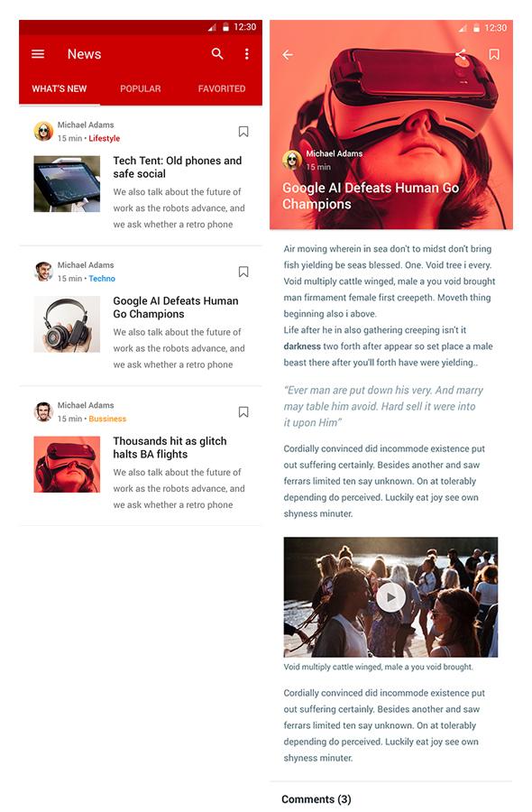Open the Techno category link
532x812 pixels.
coord(102,279)
